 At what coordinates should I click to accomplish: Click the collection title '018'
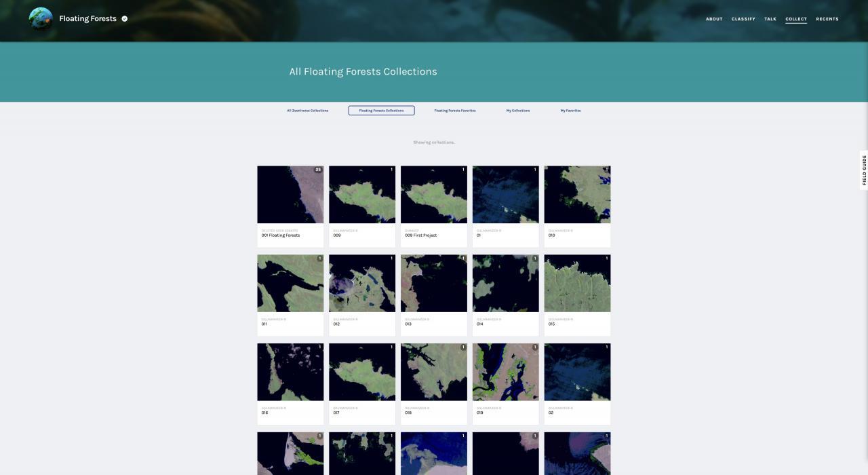408,413
